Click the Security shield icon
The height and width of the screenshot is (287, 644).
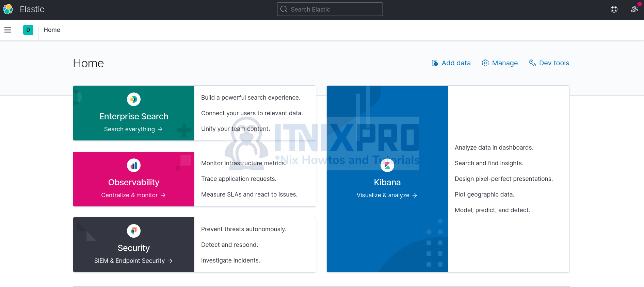134,231
